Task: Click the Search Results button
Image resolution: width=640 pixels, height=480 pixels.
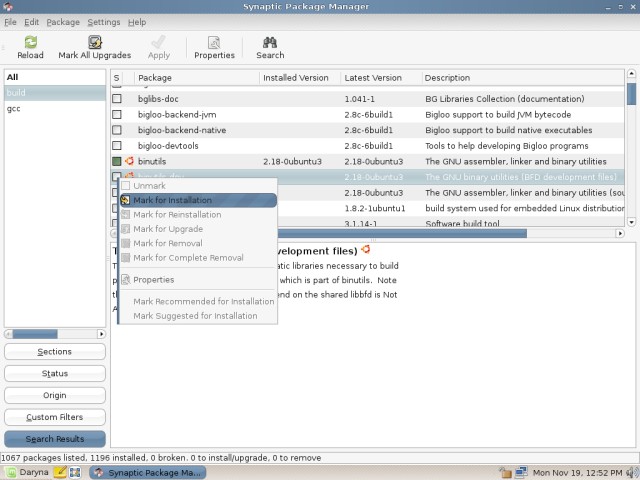Action: (x=55, y=439)
